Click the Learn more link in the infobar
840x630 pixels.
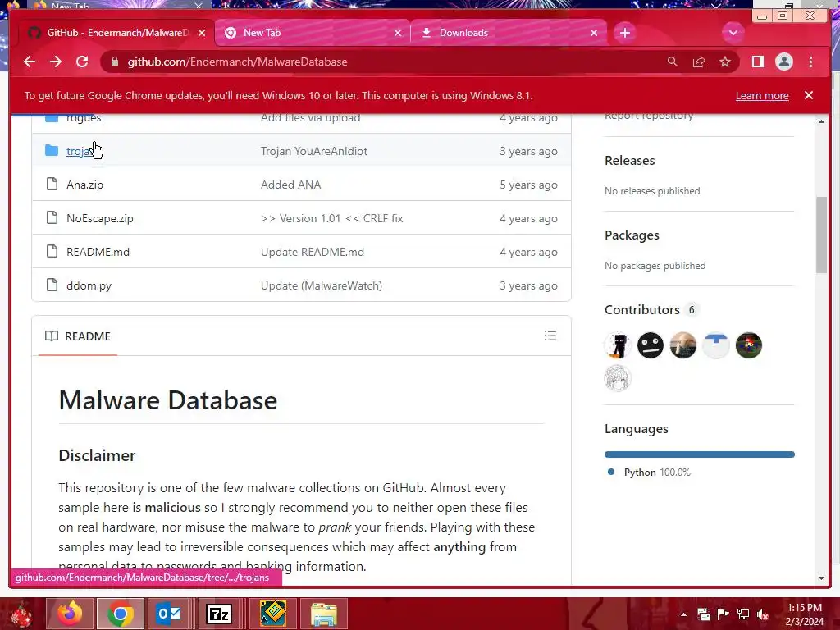tap(762, 95)
